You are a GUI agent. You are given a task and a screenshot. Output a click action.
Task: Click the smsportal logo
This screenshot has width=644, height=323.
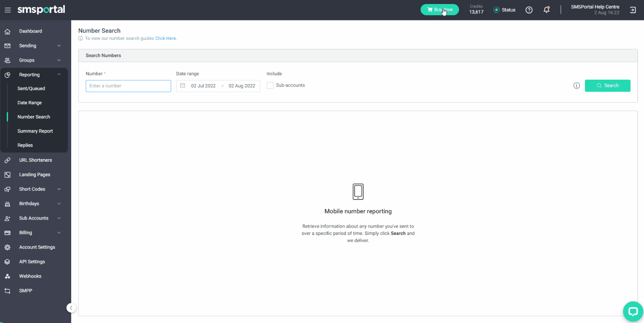coord(41,10)
